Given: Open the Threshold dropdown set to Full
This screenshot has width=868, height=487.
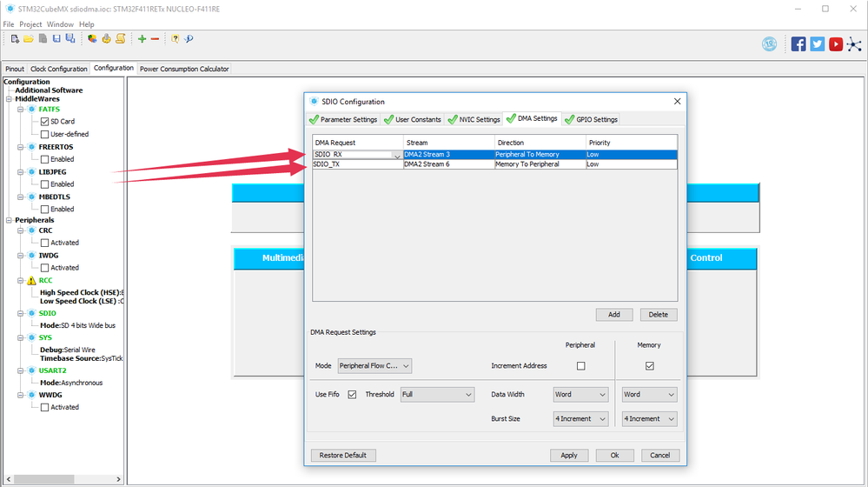Looking at the screenshot, I should pyautogui.click(x=437, y=395).
